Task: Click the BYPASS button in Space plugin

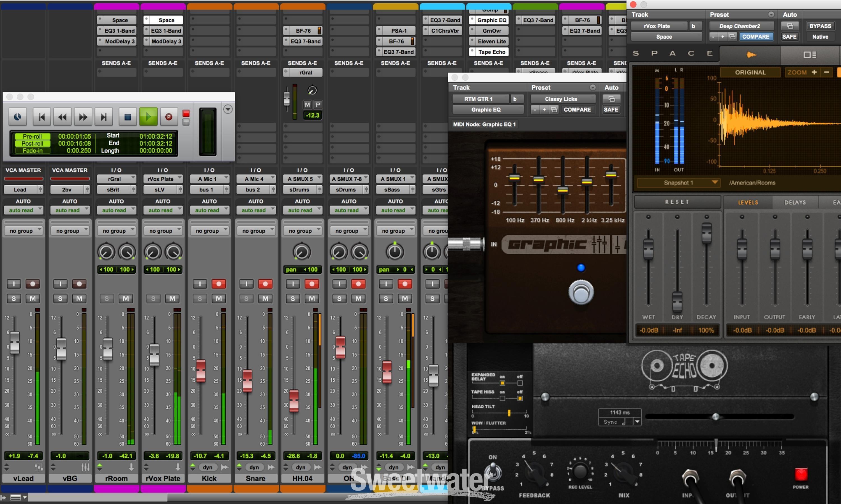Action: pos(820,26)
